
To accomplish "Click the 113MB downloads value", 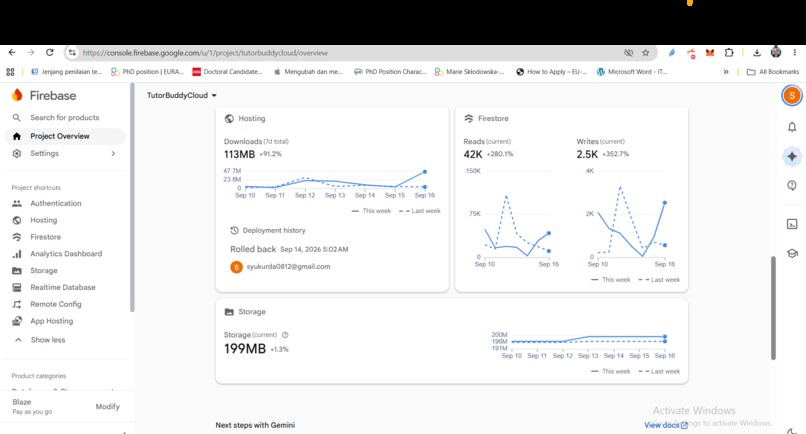I will coord(240,154).
